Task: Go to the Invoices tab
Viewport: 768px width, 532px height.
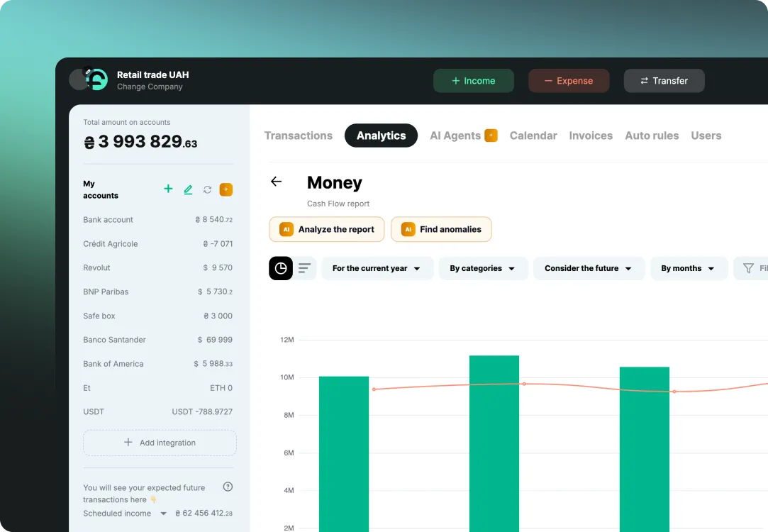Action: (x=591, y=135)
